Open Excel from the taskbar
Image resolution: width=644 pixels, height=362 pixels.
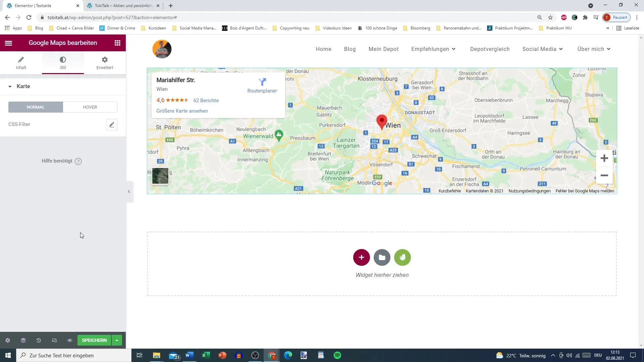[x=206, y=355]
